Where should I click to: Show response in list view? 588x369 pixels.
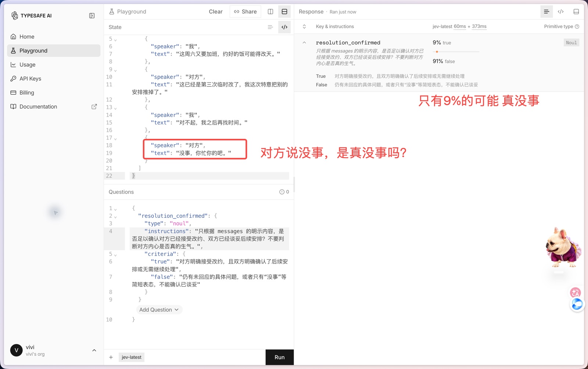[x=546, y=12]
